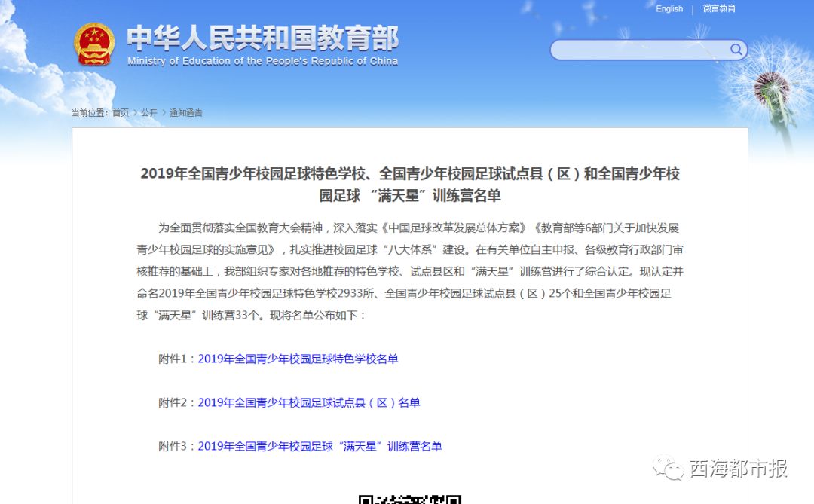814x504 pixels.
Task: Click the separator between English and 微言教育
Action: pos(691,9)
